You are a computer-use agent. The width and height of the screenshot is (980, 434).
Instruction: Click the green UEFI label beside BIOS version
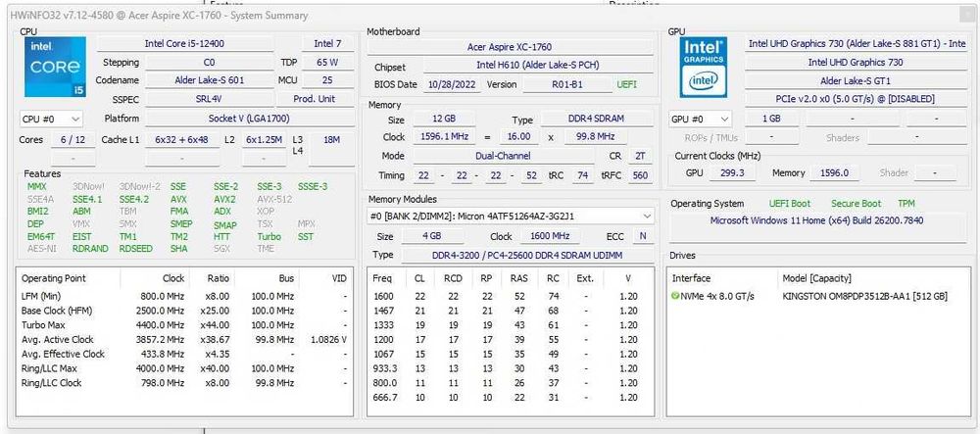[x=627, y=84]
